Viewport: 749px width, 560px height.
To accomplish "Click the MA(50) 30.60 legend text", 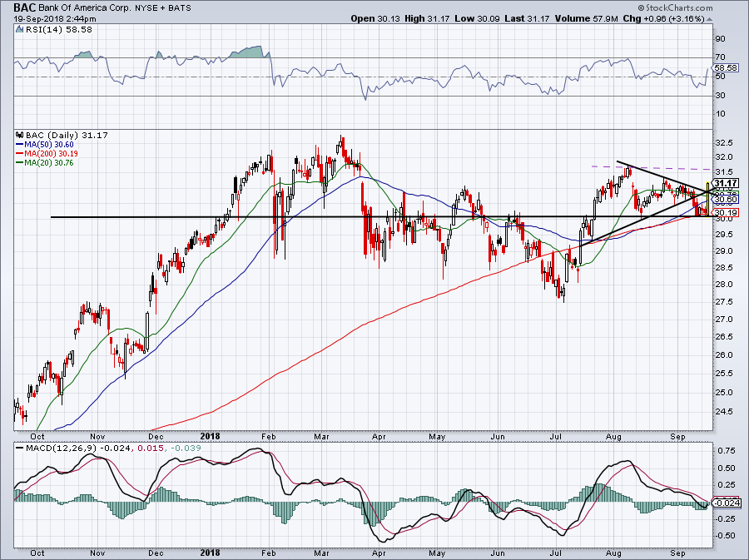I will point(49,145).
